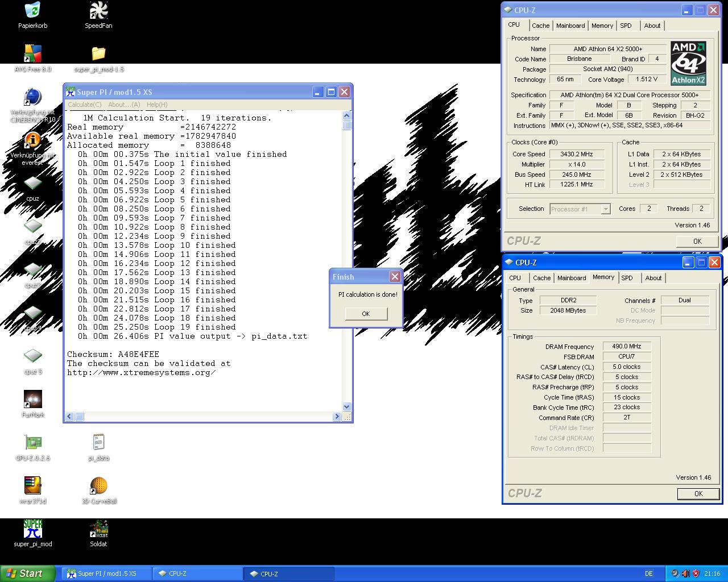Image resolution: width=728 pixels, height=582 pixels.
Task: Click the DRAM Frequency 490.0 MHz value
Action: point(627,346)
